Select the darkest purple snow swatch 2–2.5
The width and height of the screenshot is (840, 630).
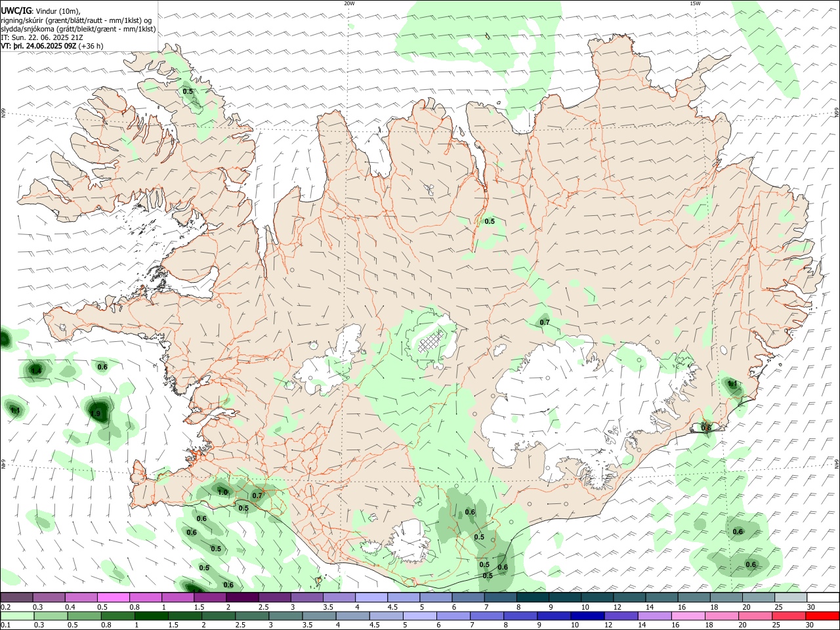tap(242, 597)
